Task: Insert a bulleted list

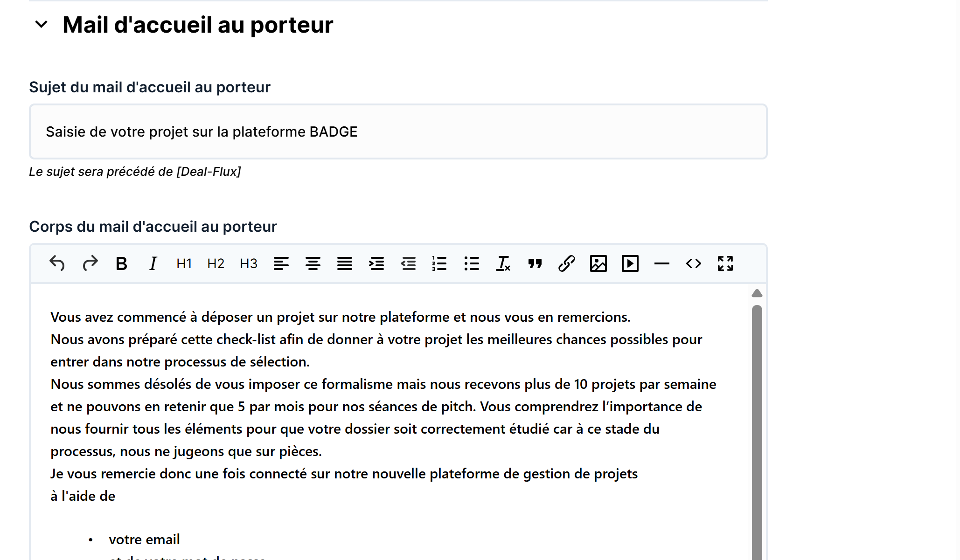Action: coord(472,263)
